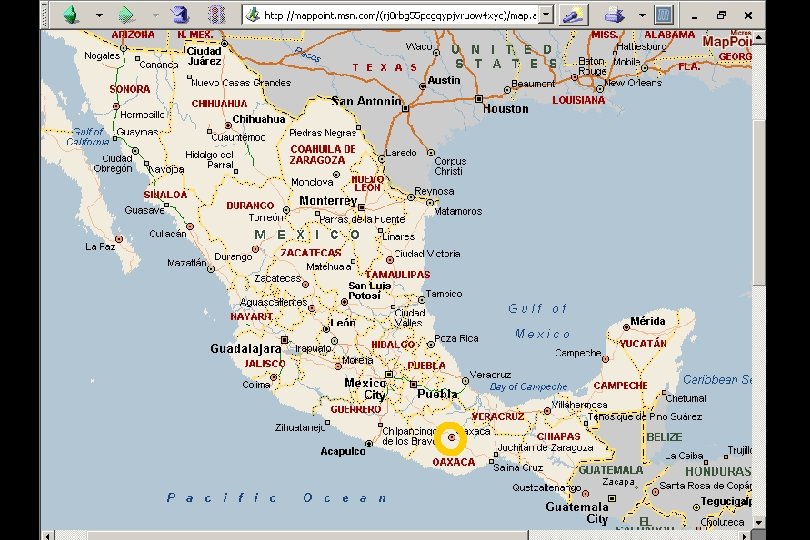Click the Guadalajara city label
Image resolution: width=810 pixels, height=540 pixels.
click(245, 349)
